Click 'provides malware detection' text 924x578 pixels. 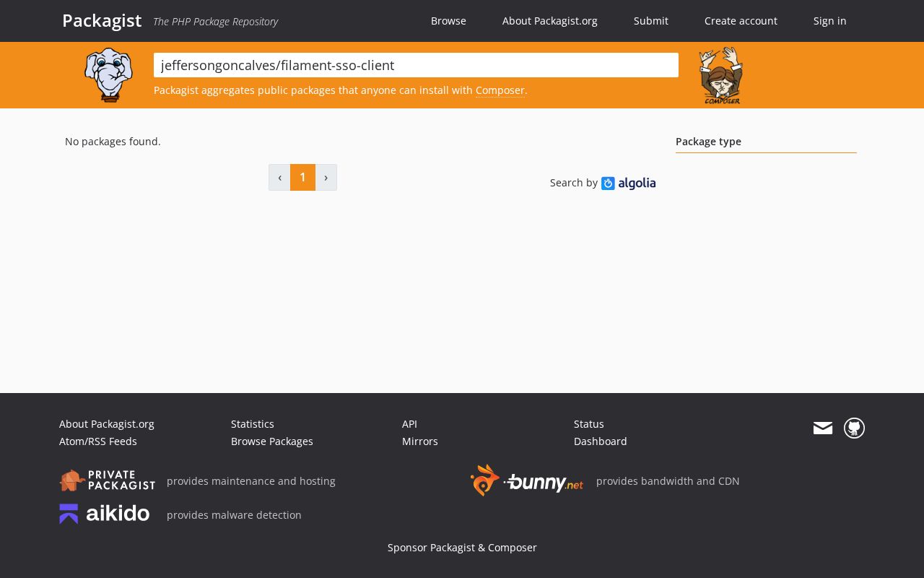tap(234, 515)
